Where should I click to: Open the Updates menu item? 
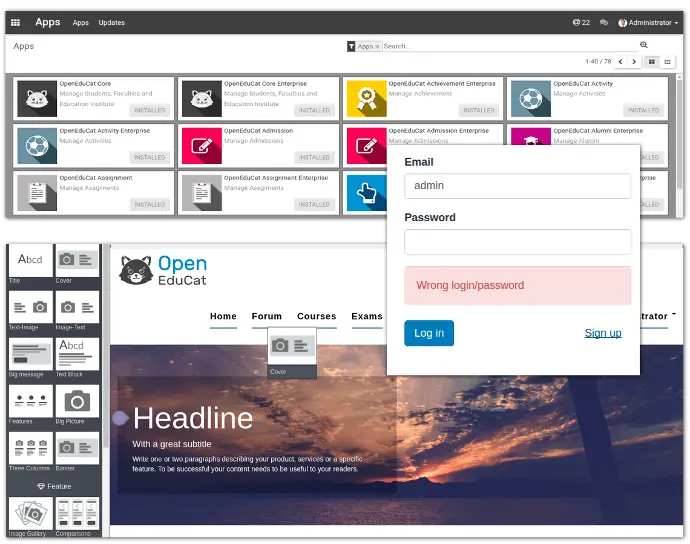tap(111, 22)
